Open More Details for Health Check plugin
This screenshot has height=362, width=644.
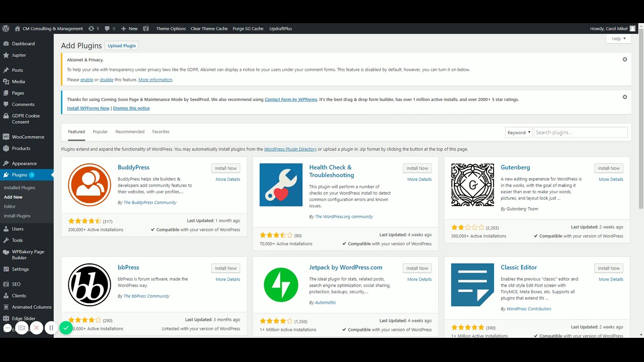click(x=420, y=179)
